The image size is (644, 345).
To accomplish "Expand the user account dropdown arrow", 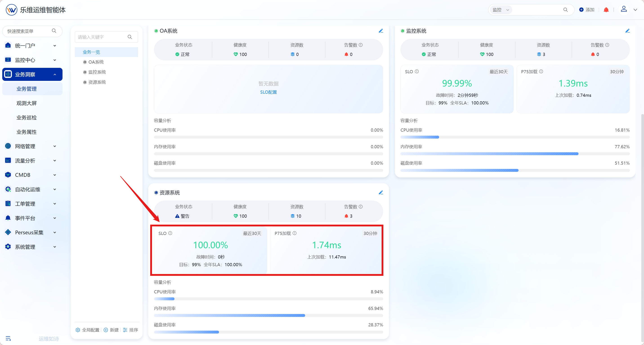I will click(x=635, y=10).
